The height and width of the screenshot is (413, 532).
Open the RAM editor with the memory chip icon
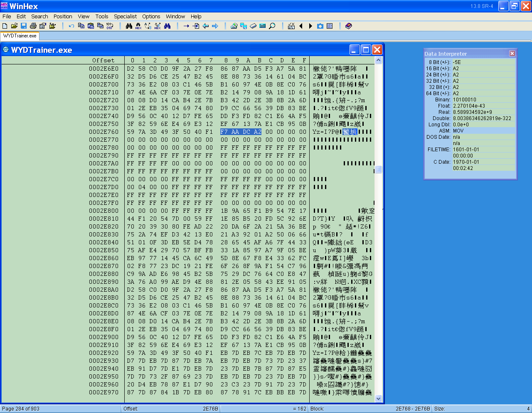click(x=253, y=26)
